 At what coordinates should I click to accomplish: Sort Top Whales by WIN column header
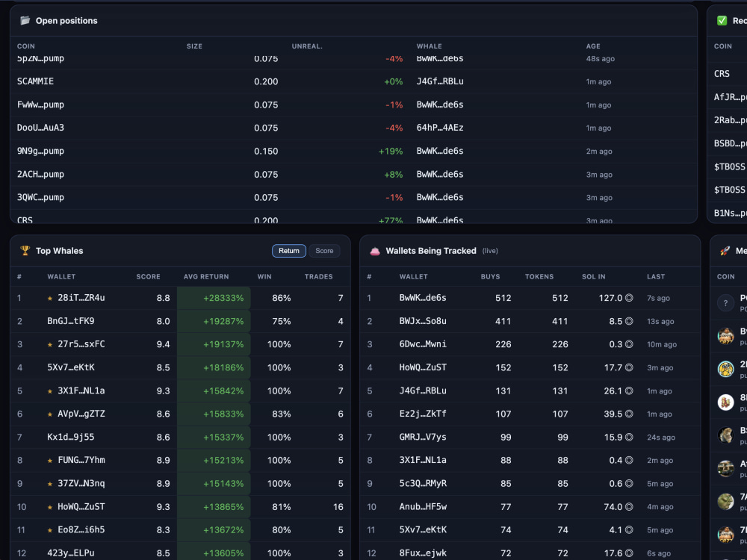point(264,277)
